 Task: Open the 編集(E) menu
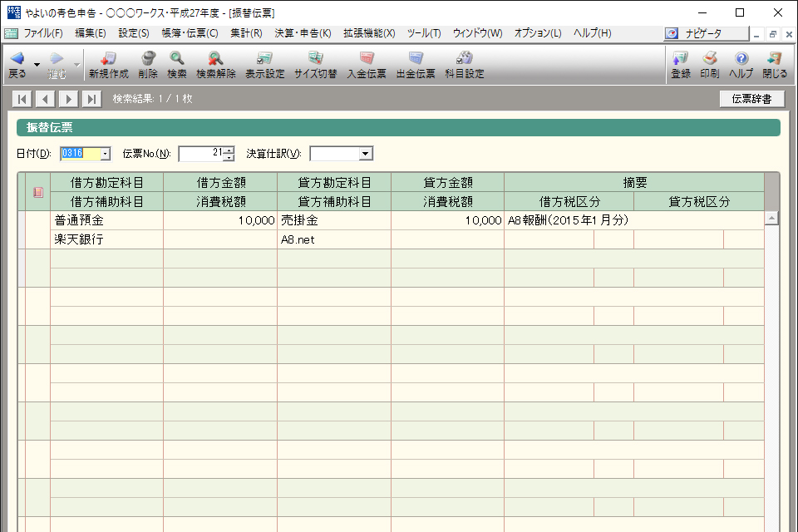point(90,33)
